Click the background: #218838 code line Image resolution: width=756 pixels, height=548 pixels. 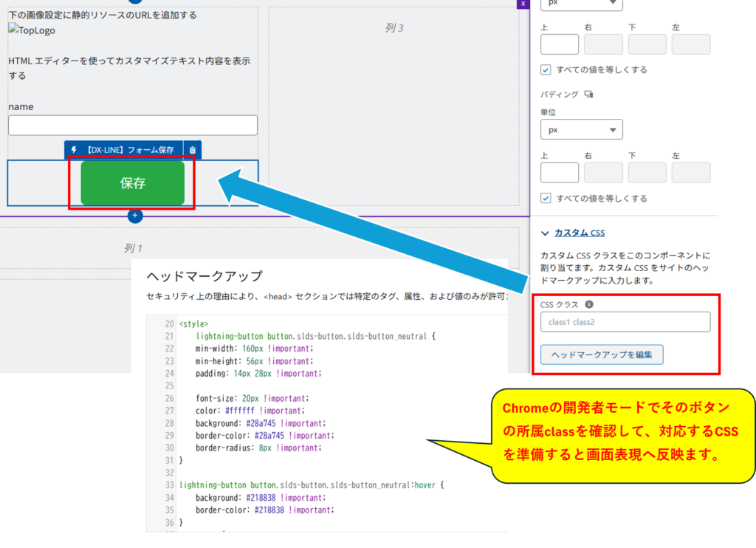tap(261, 497)
